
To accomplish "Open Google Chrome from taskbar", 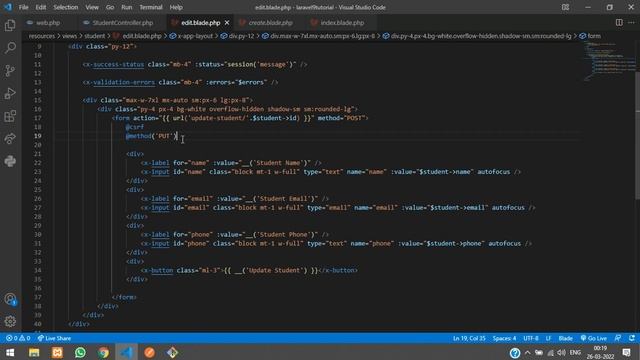I will [104, 352].
